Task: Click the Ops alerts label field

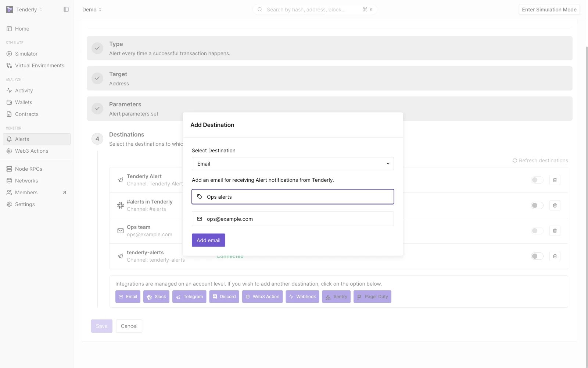Action: [x=293, y=197]
